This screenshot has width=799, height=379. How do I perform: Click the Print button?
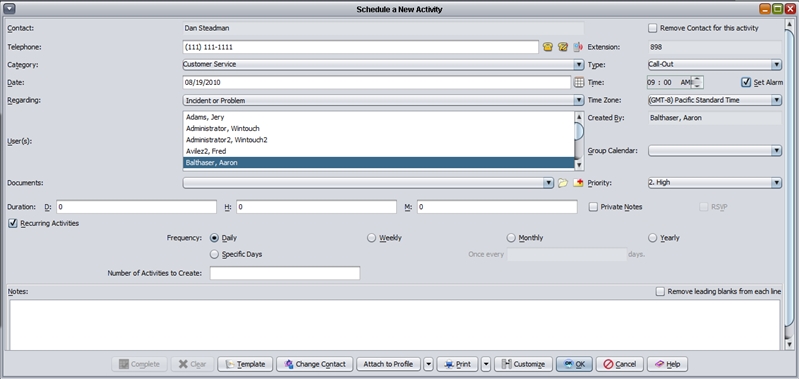pos(457,364)
